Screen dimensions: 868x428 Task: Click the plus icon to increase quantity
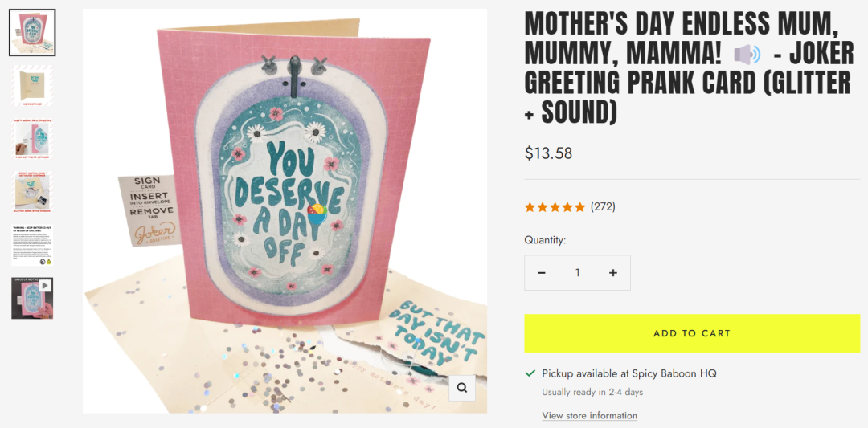pos(613,273)
